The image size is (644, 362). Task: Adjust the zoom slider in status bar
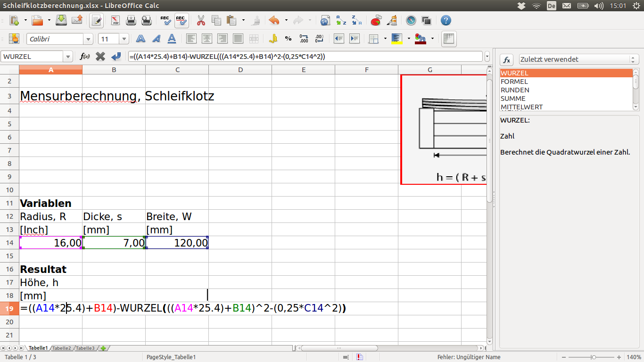(594, 357)
